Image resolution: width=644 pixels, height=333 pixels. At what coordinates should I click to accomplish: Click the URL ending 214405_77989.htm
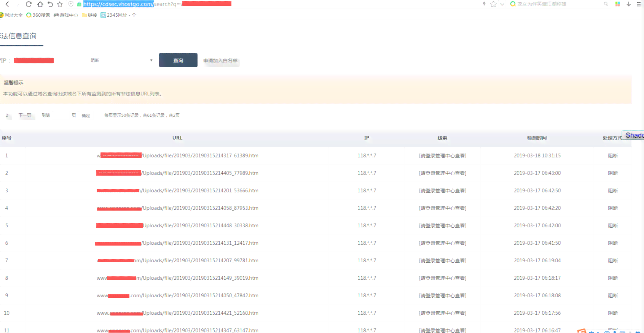177,173
